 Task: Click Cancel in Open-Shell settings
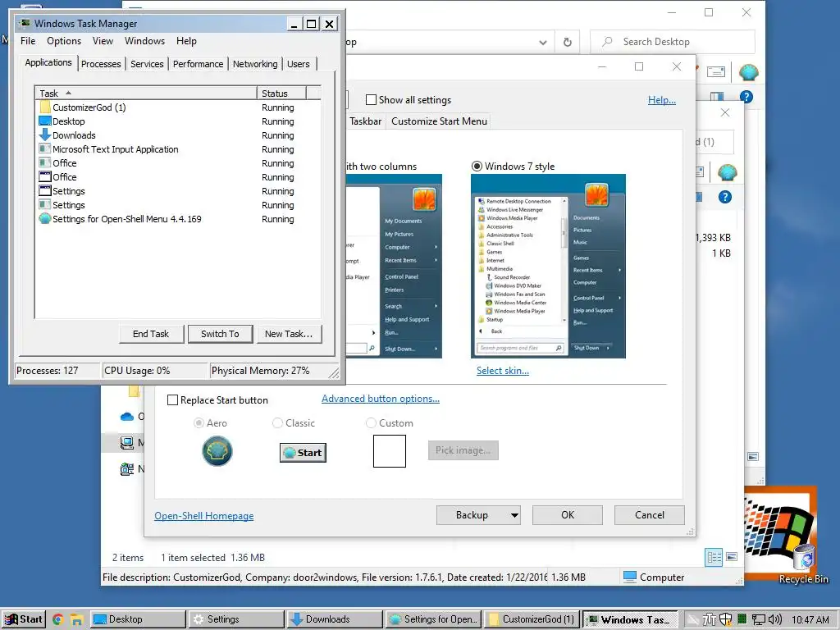(x=650, y=515)
